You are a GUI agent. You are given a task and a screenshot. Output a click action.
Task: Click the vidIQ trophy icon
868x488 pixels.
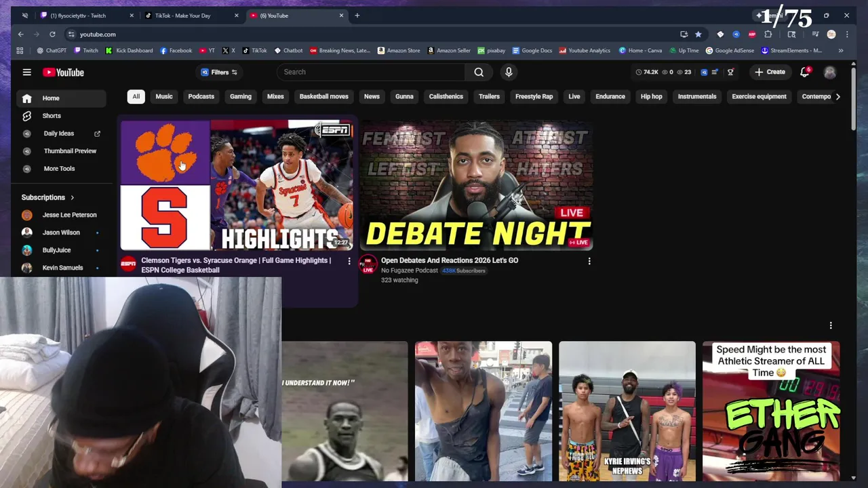tap(730, 72)
